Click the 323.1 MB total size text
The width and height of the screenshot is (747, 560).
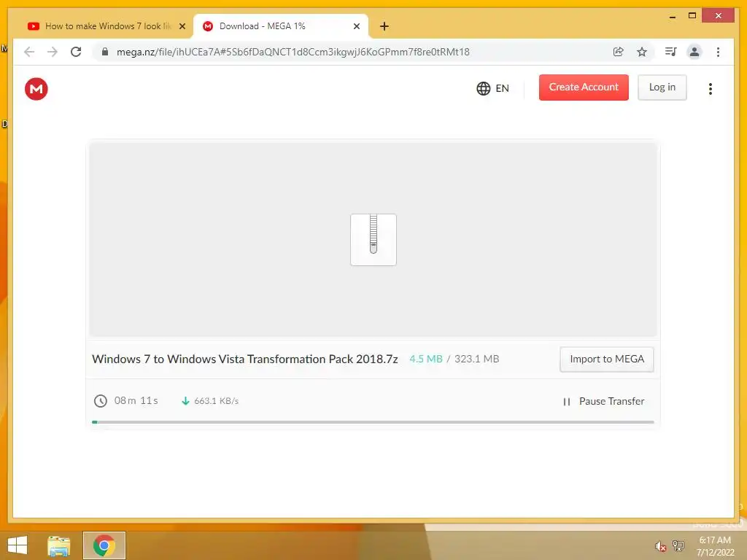(477, 359)
